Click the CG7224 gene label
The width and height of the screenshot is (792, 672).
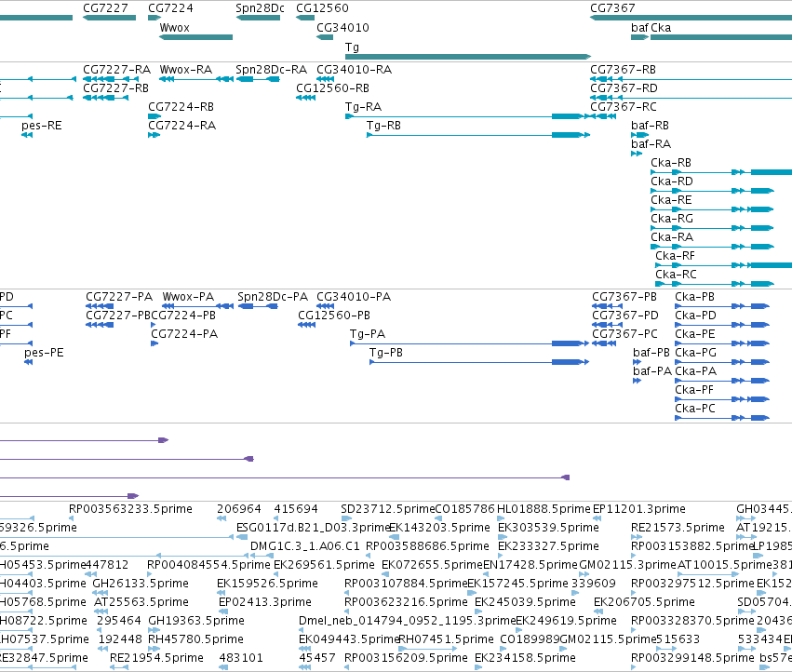[x=170, y=8]
